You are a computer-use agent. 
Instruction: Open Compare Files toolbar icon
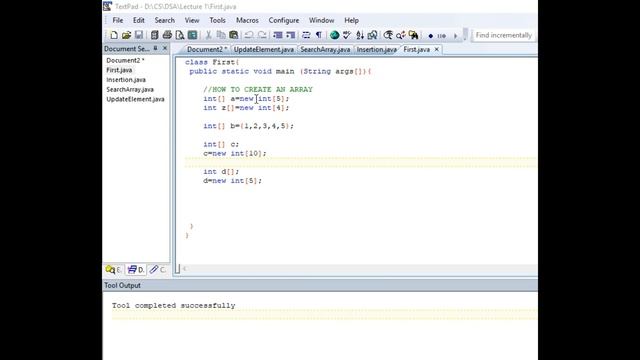tap(372, 35)
